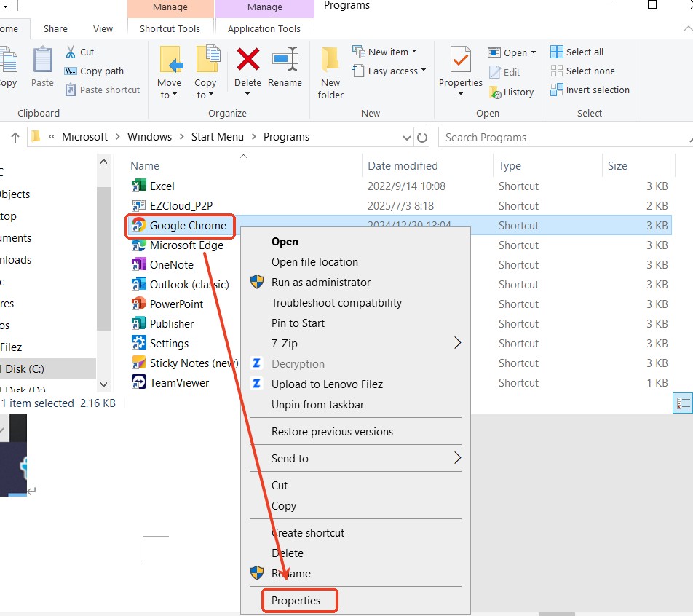Choose Troubleshoot compatibility
This screenshot has width=693, height=616.
point(336,302)
